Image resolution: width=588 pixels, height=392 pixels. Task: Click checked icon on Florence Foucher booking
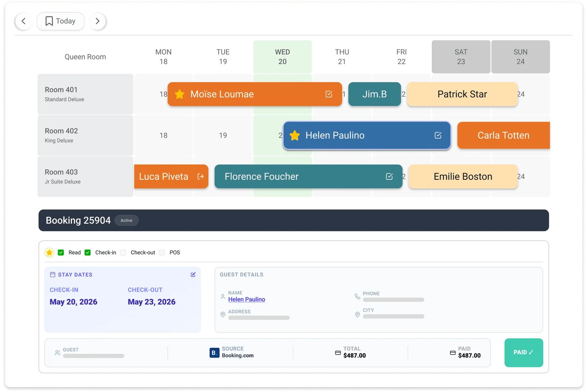click(x=389, y=176)
